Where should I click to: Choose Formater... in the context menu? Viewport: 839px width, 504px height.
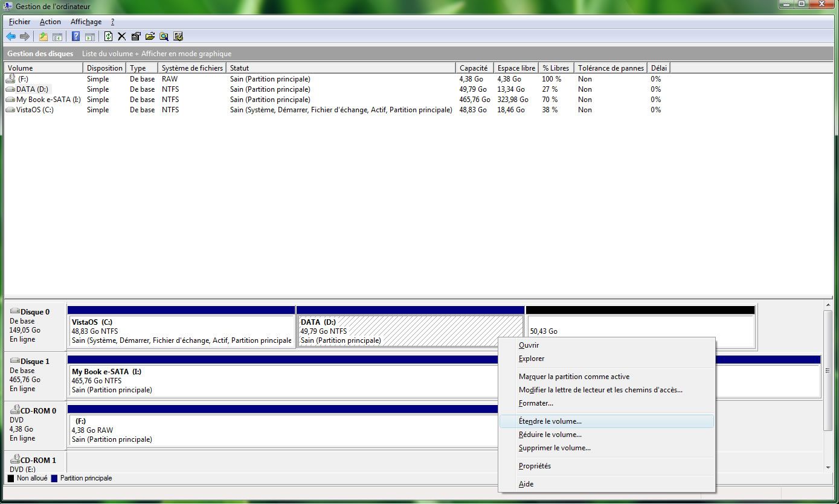click(606, 403)
